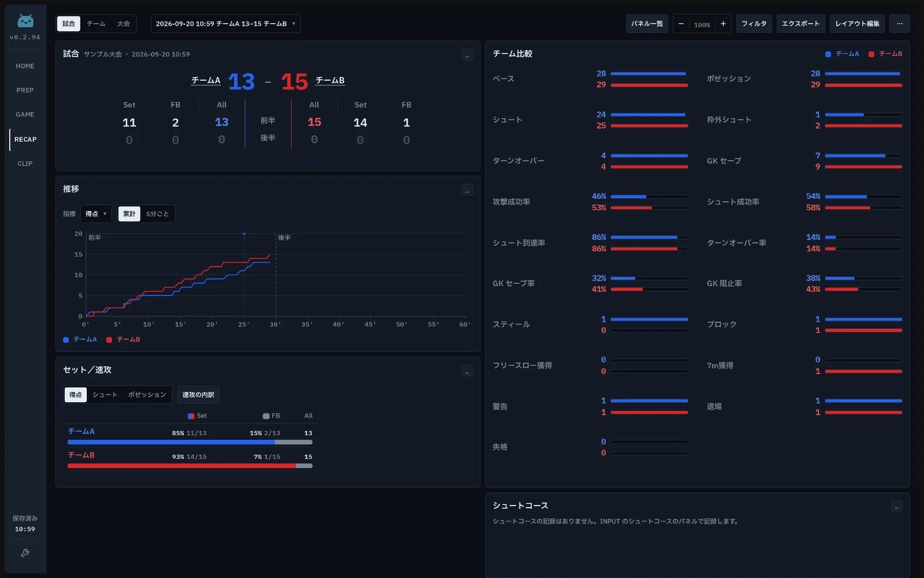The height and width of the screenshot is (578, 924).
Task: Select the 5分ごと interval view
Action: (158, 214)
